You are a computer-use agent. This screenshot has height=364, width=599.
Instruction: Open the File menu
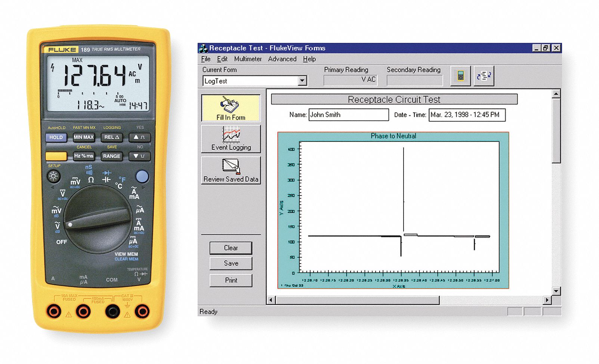pos(206,59)
